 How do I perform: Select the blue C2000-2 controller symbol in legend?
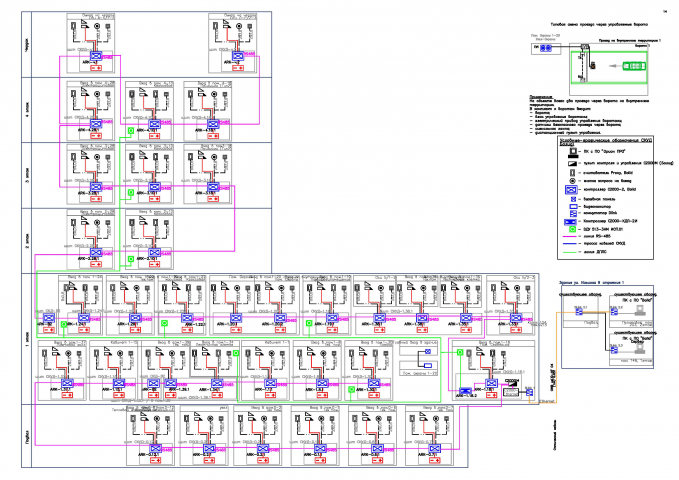[572, 190]
